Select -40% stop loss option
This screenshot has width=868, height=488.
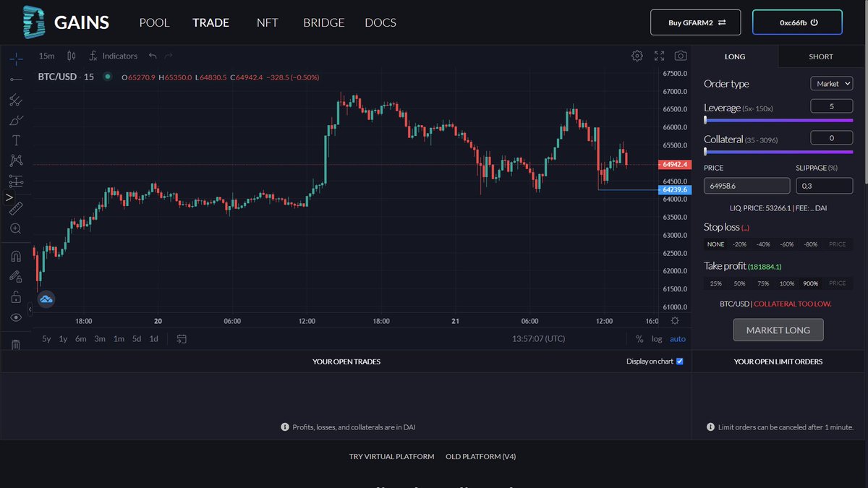point(763,244)
